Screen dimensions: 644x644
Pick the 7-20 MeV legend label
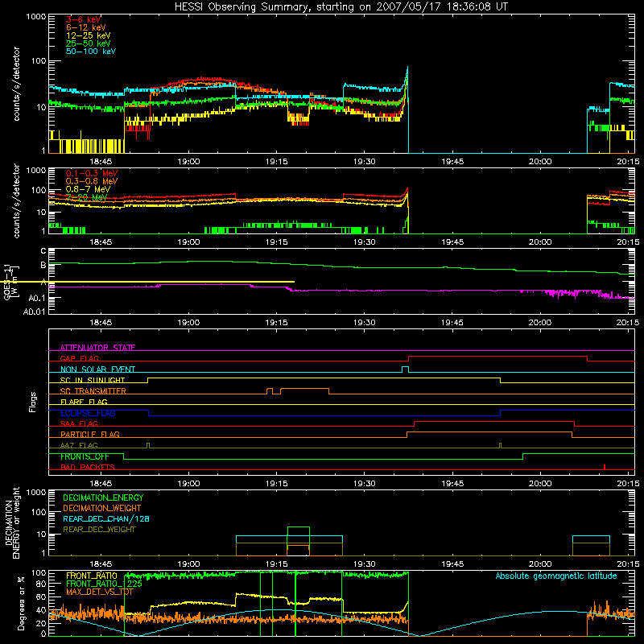[x=86, y=197]
